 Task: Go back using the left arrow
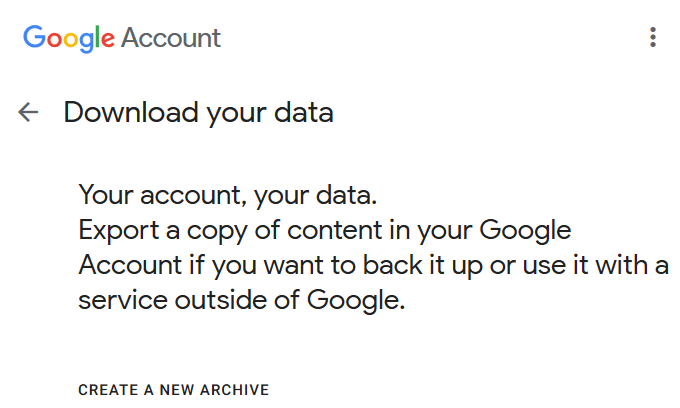[x=28, y=113]
